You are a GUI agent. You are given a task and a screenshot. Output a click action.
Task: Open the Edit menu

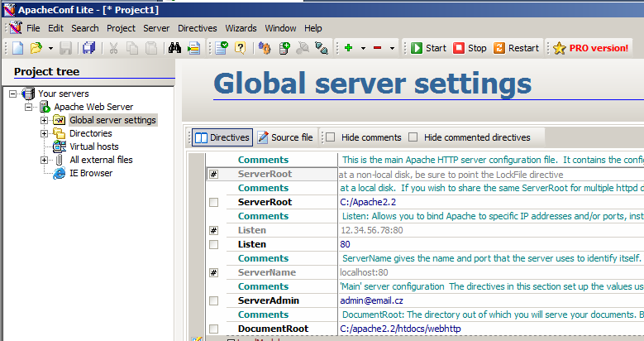coord(55,28)
